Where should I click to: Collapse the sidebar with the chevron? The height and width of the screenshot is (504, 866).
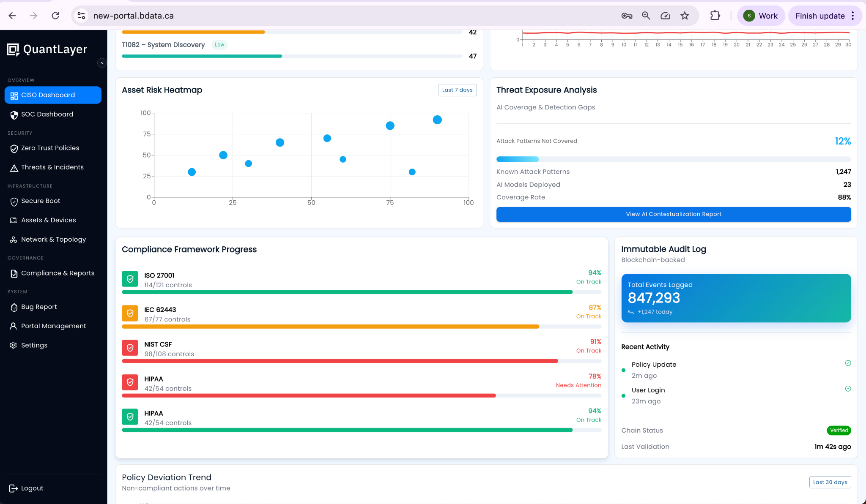tap(102, 63)
